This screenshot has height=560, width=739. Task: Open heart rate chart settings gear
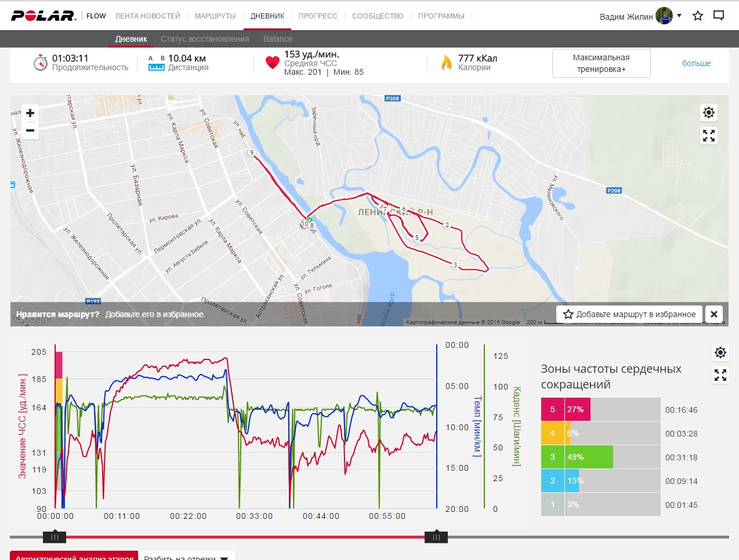click(720, 352)
